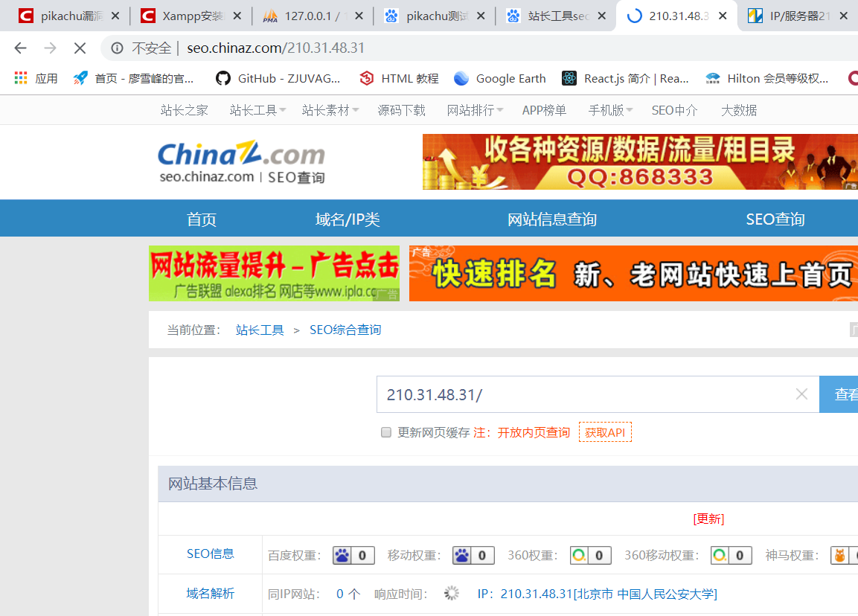This screenshot has width=858, height=616.
Task: Click SEO中介 in the top menu
Action: (675, 111)
